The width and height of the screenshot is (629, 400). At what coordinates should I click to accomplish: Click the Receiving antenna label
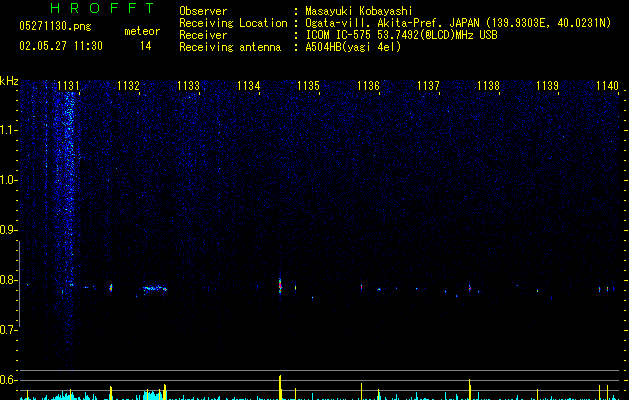click(230, 47)
